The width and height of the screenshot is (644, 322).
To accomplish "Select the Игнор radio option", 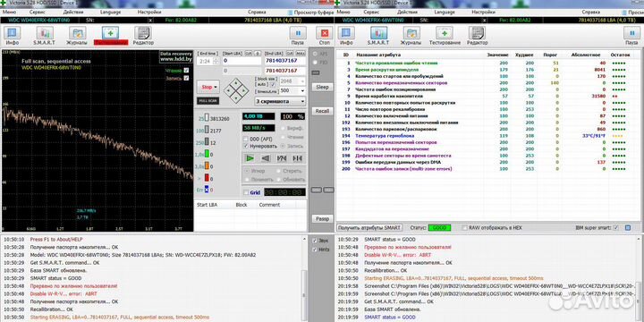I will 247,171.
